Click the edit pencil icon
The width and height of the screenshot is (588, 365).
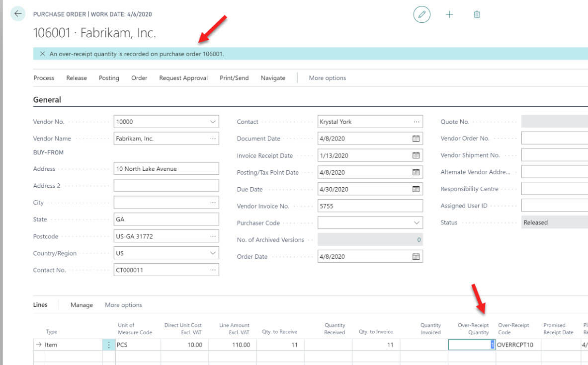point(422,14)
